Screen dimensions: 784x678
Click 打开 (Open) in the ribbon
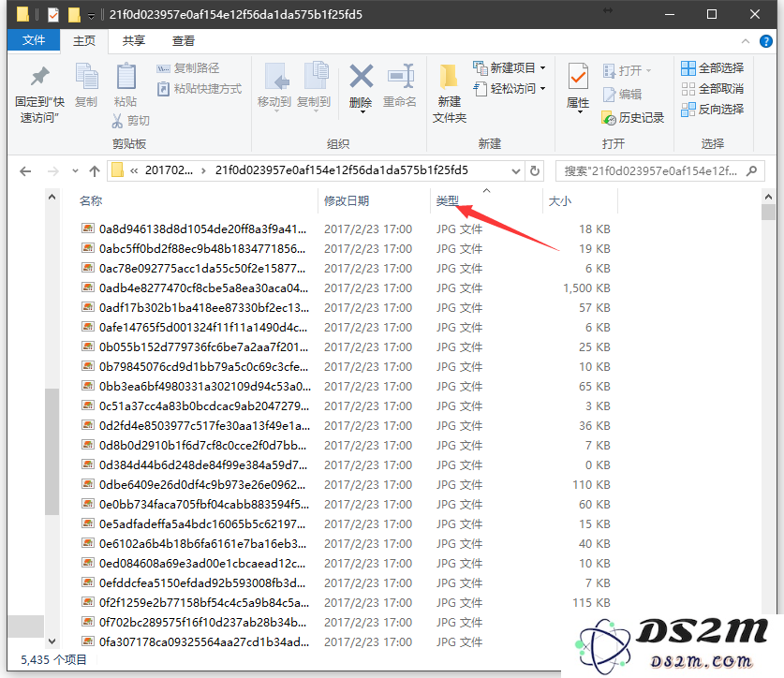627,70
